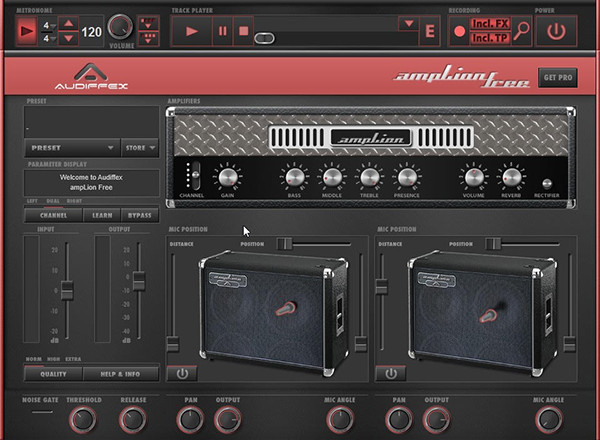Click the right cabinet PAN knob

point(399,419)
